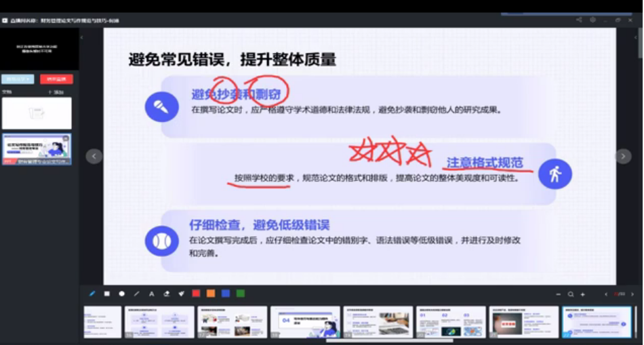Select the pen drawing tool
The height and width of the screenshot is (345, 644).
tap(92, 293)
